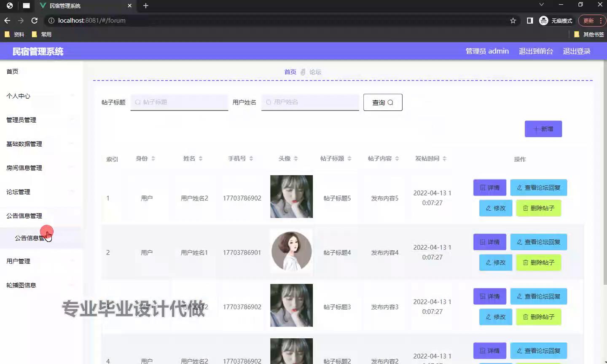The height and width of the screenshot is (364, 607).
Task: Expand 论坛管理 sidebar menu
Action: (x=41, y=192)
